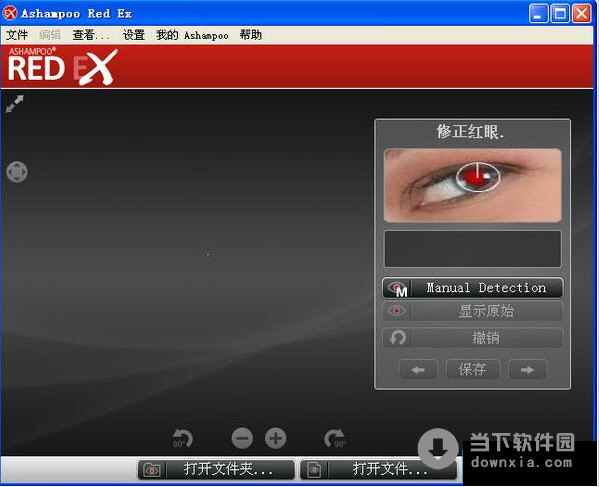This screenshot has width=599, height=487.
Task: Click the 保存 save button
Action: point(473,369)
